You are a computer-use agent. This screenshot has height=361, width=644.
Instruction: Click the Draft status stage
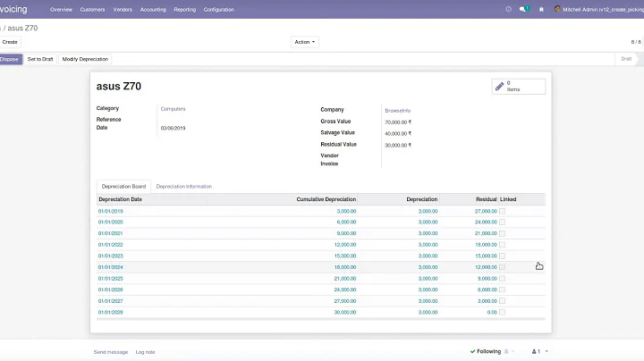click(x=626, y=59)
